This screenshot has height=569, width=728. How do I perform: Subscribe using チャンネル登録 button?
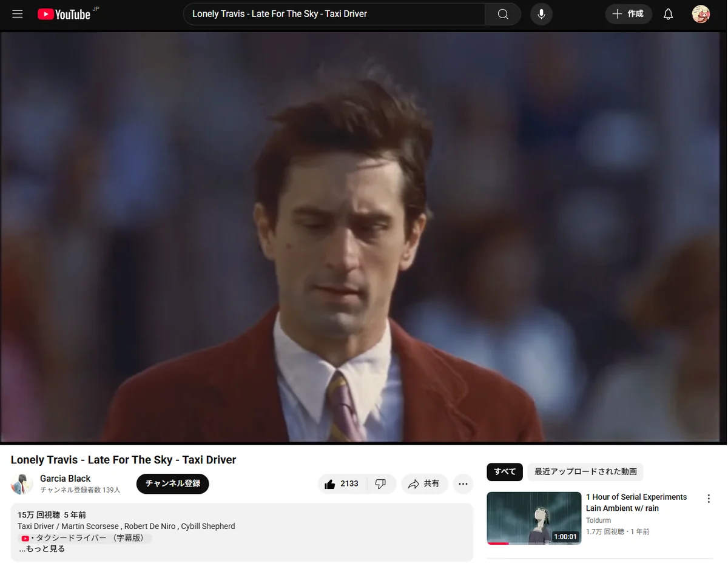[173, 483]
